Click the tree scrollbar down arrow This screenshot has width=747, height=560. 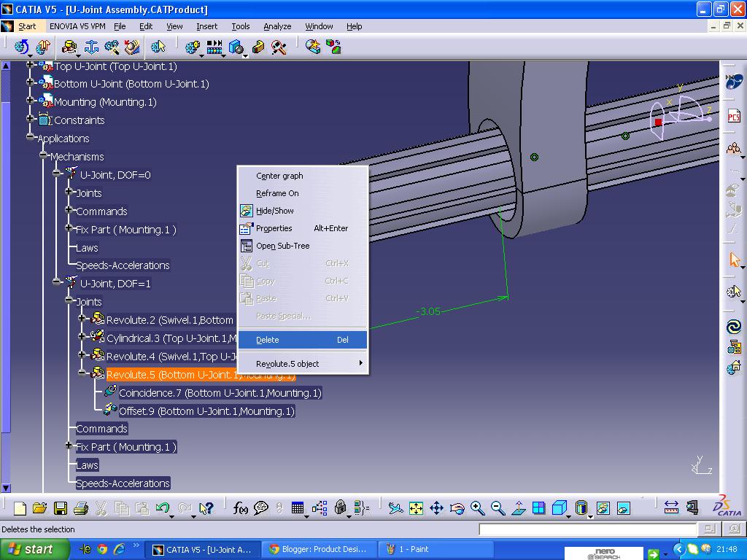[6, 488]
